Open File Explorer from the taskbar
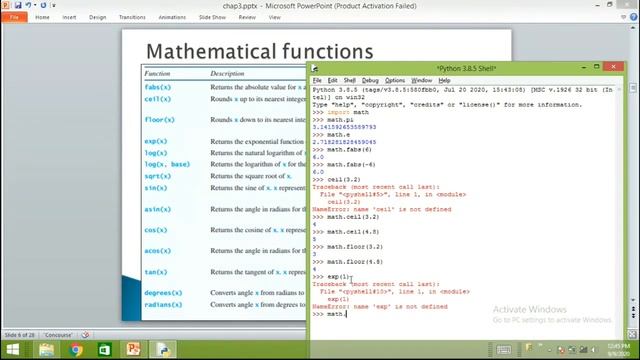The image size is (640, 360). tap(46, 350)
